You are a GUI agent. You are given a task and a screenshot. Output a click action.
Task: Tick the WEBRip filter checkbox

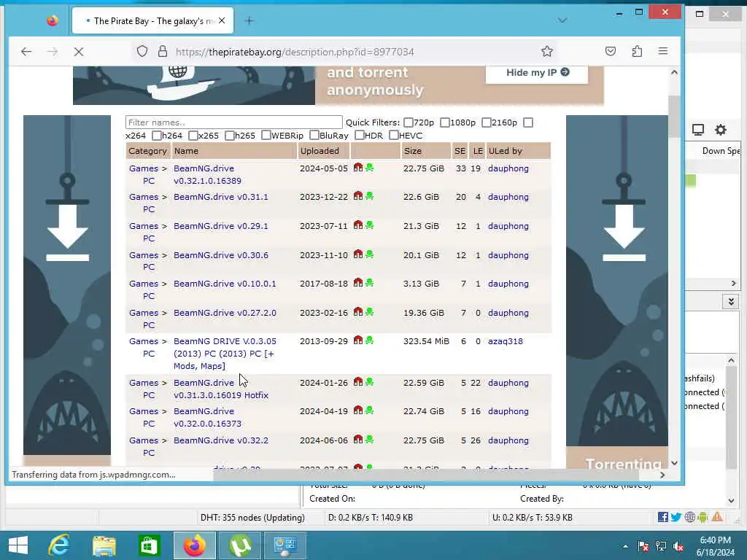pos(266,135)
